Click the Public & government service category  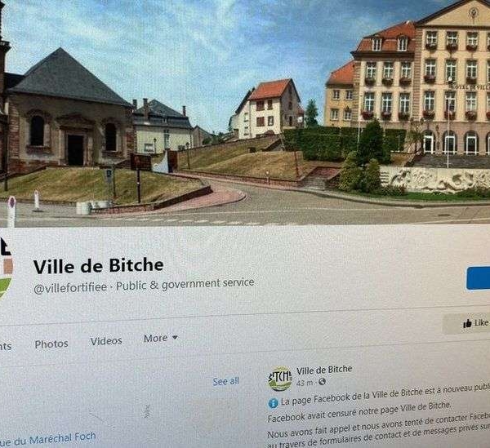tap(185, 284)
